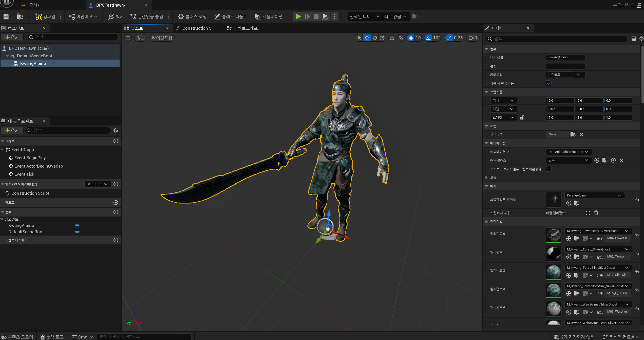Open My Blueprint settings gear
This screenshot has height=340, width=644.
(116, 130)
